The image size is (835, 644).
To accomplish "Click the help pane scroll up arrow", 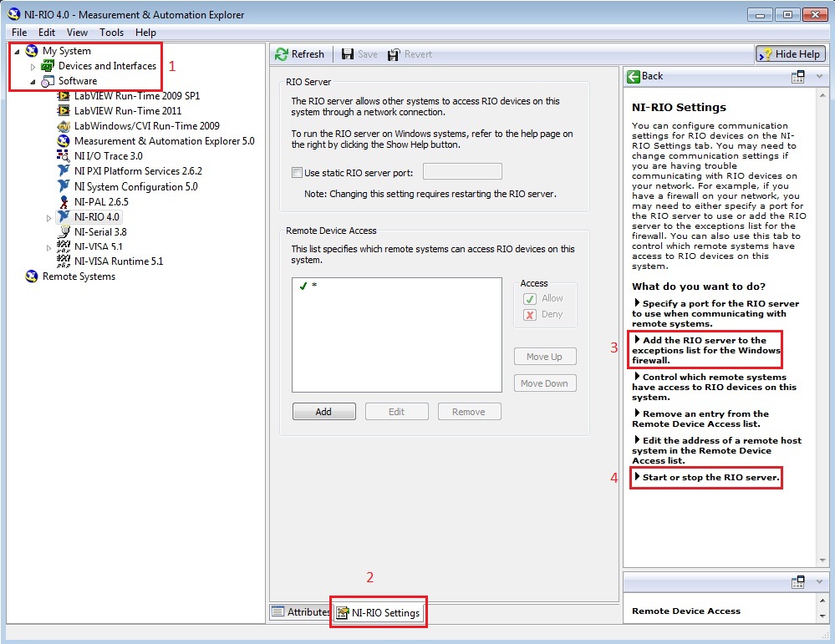I will coord(822,95).
